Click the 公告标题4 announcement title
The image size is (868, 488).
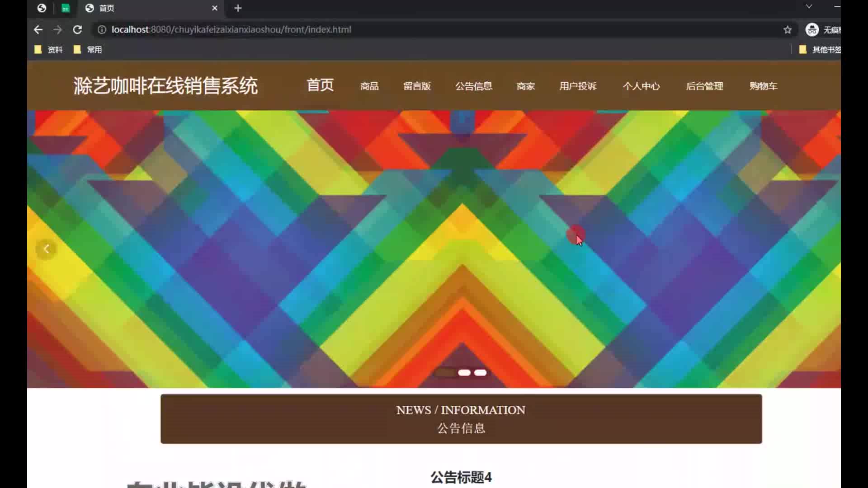pos(461,477)
